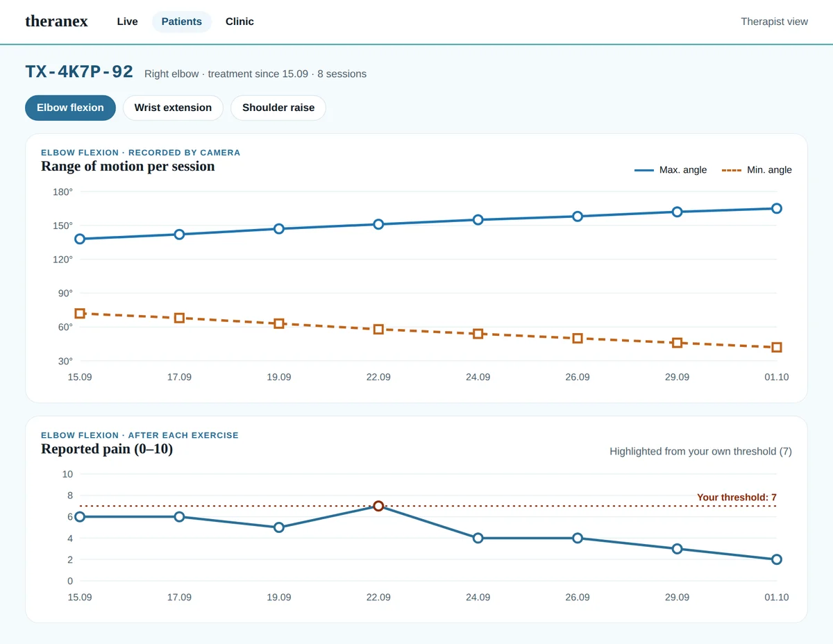The image size is (833, 644).
Task: Select the Shoulder raise exercise
Action: 278,108
